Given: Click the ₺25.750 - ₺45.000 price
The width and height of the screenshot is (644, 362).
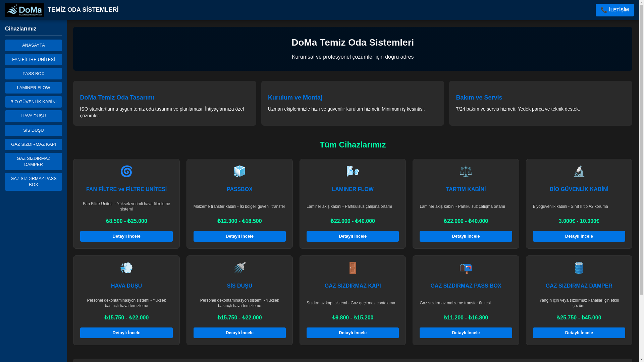Looking at the screenshot, I should click(579, 318).
